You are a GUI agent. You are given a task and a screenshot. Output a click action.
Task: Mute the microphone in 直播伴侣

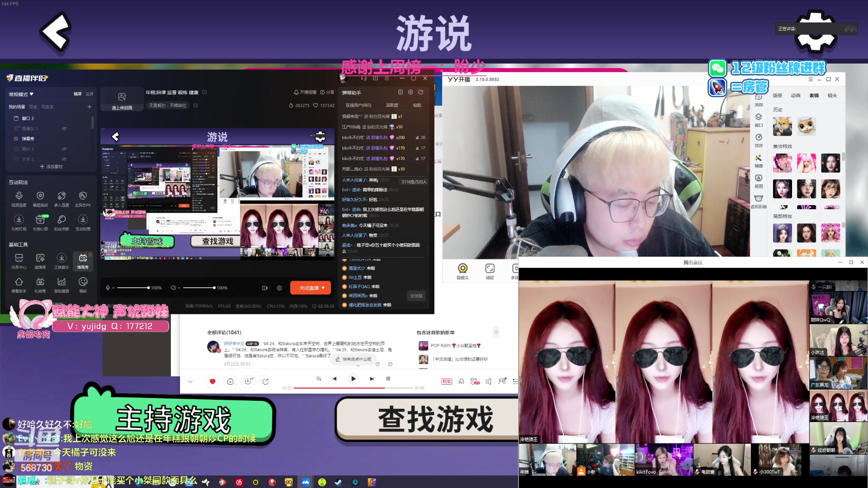pos(108,288)
